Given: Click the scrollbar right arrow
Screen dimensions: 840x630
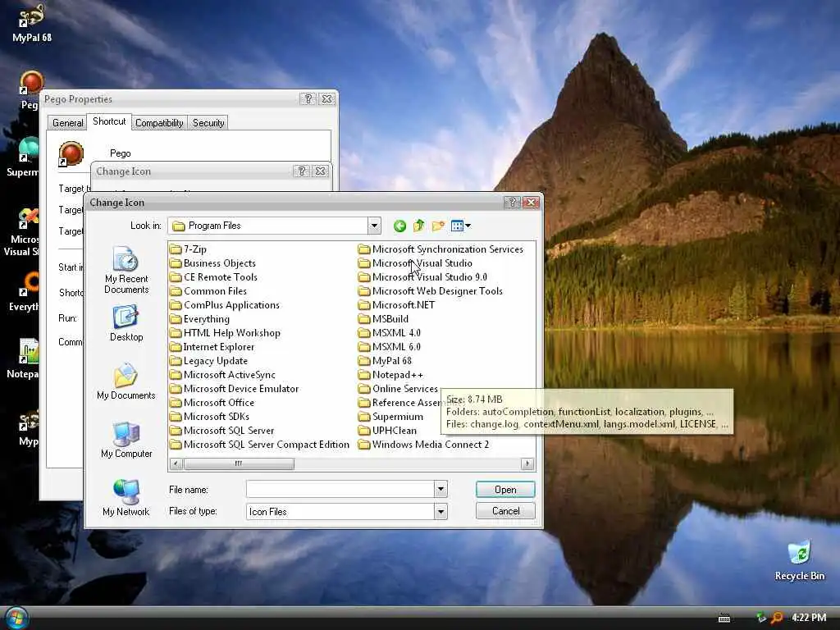Looking at the screenshot, I should [528, 463].
